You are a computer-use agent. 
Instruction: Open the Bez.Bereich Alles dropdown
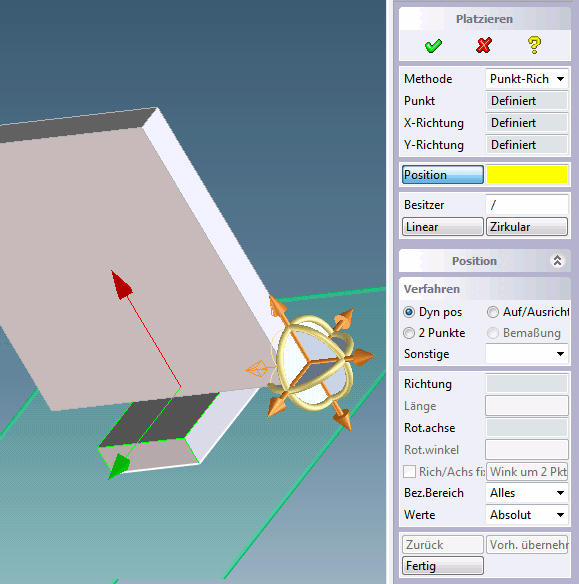527,493
